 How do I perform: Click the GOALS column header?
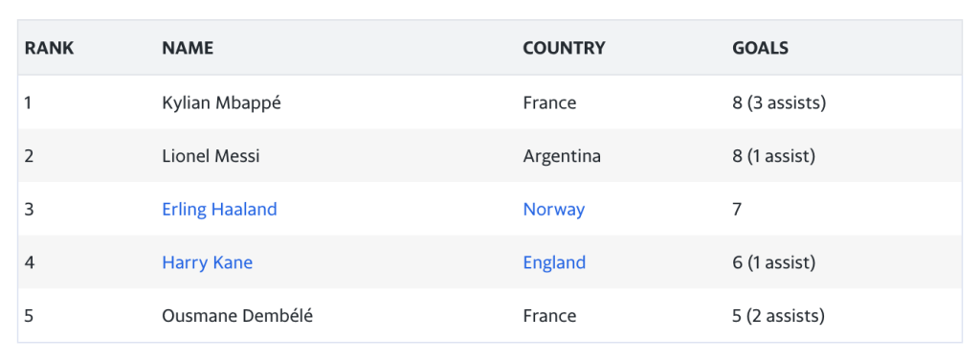(760, 48)
